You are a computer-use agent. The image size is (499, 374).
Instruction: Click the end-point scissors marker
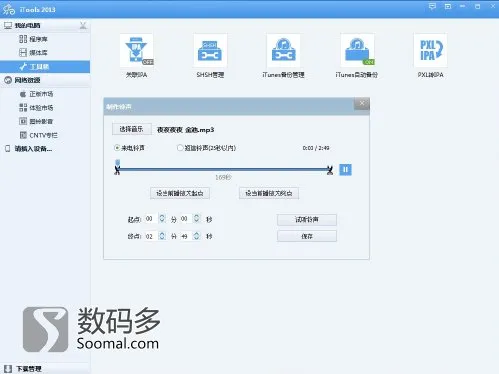click(x=330, y=171)
